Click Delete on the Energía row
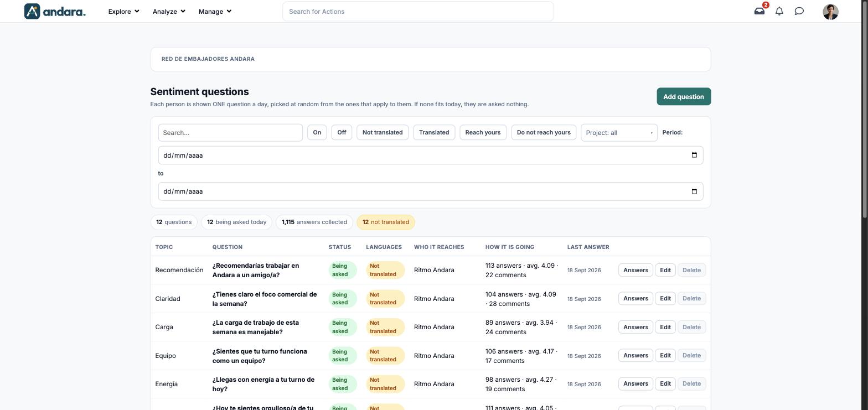 [x=691, y=383]
